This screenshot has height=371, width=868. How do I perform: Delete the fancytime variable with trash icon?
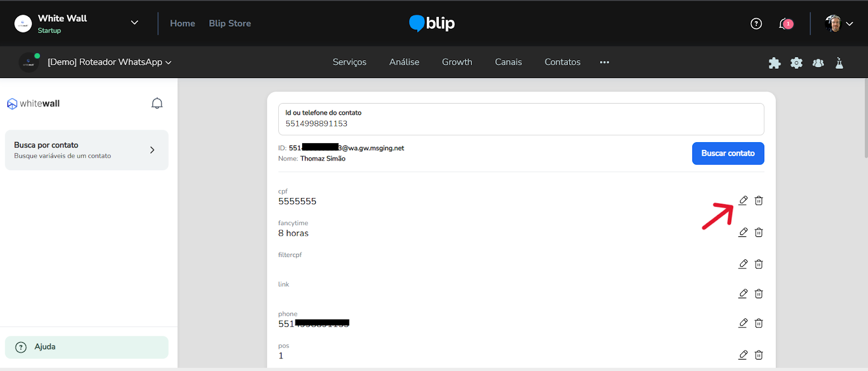click(x=758, y=232)
